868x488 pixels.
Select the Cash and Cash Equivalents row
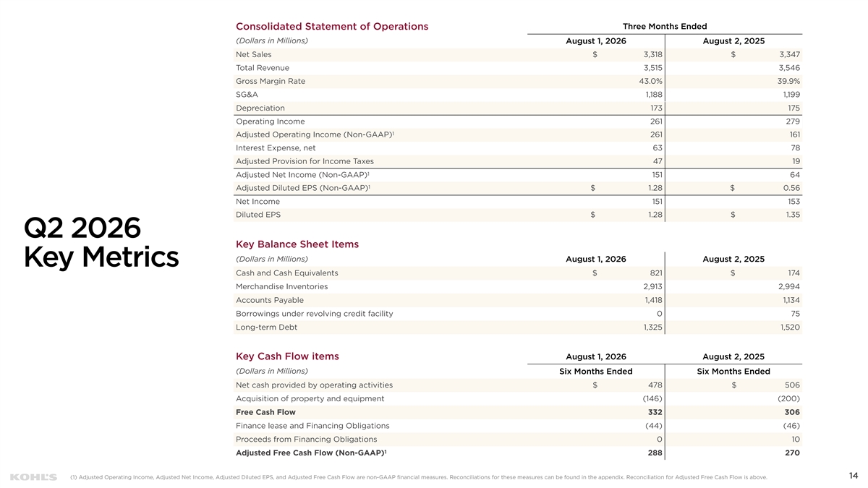(519, 273)
